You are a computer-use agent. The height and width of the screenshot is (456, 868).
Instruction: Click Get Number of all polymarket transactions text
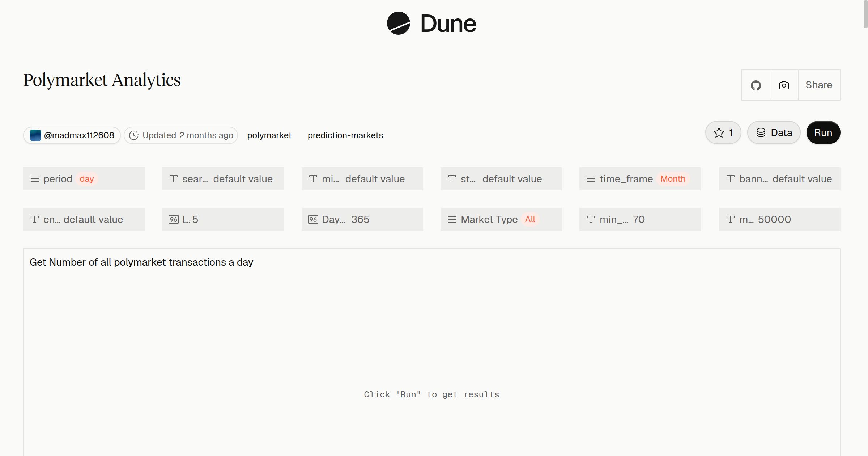[141, 262]
